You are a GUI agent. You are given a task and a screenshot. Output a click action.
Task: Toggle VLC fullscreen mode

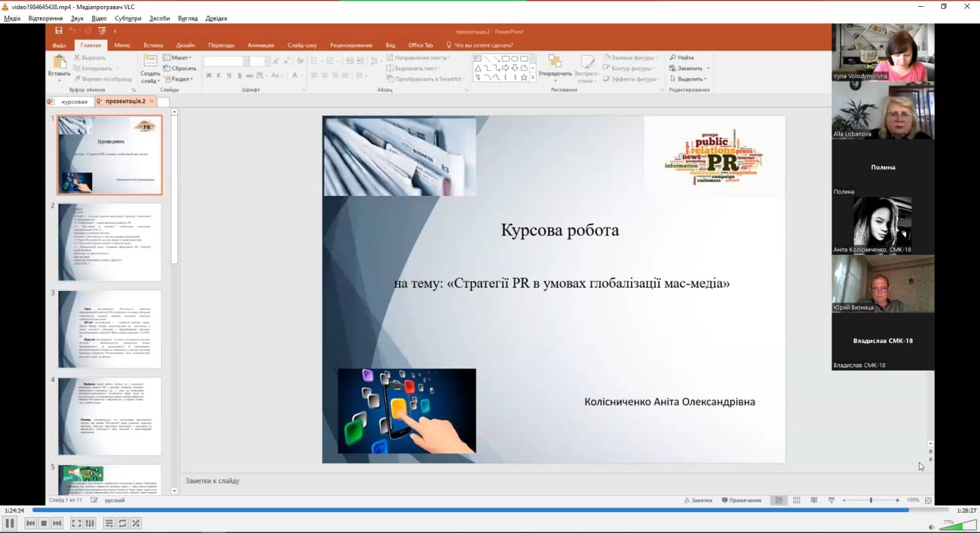(76, 523)
